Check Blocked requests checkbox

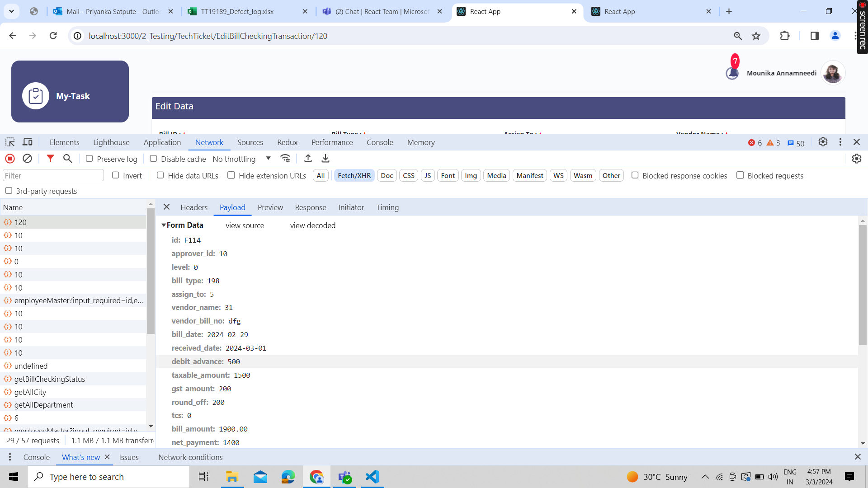pyautogui.click(x=740, y=175)
